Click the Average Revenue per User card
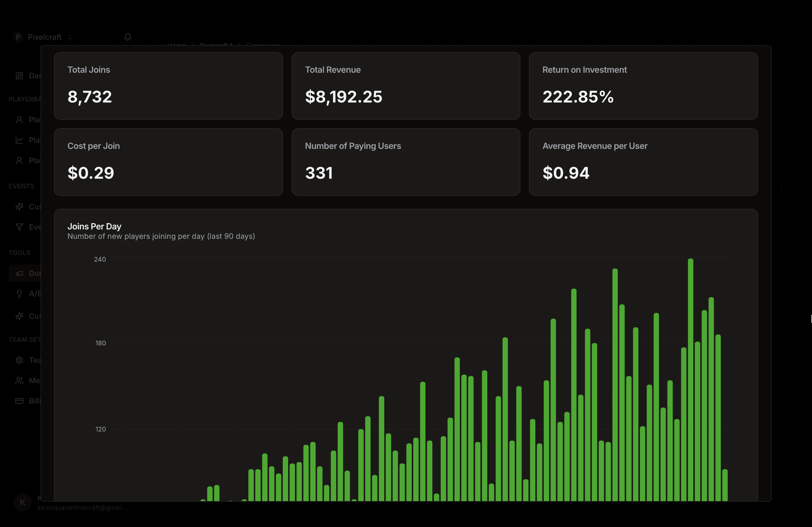Screen dimensions: 812x527 click(x=643, y=162)
